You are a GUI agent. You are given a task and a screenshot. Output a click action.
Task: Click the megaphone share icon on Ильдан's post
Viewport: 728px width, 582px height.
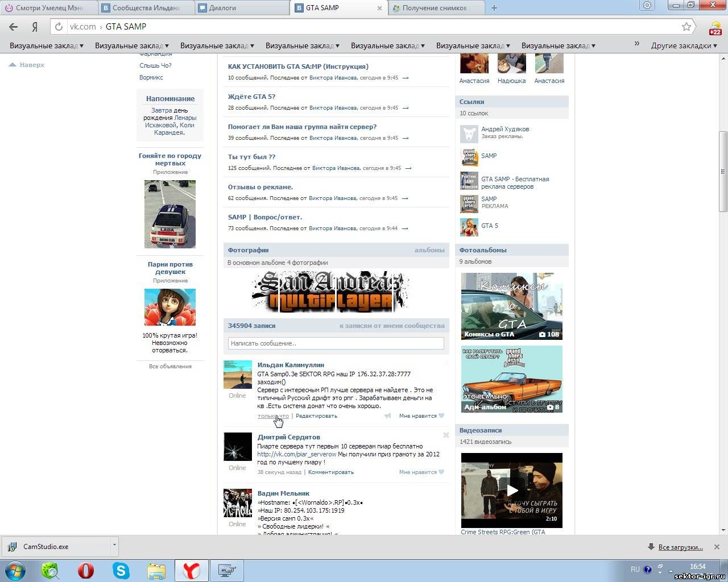coord(387,416)
